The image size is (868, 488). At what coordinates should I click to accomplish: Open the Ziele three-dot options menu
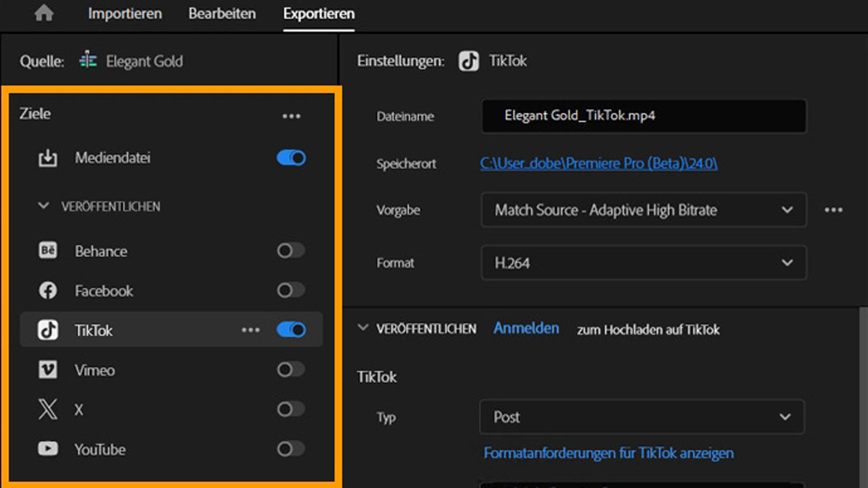tap(291, 116)
